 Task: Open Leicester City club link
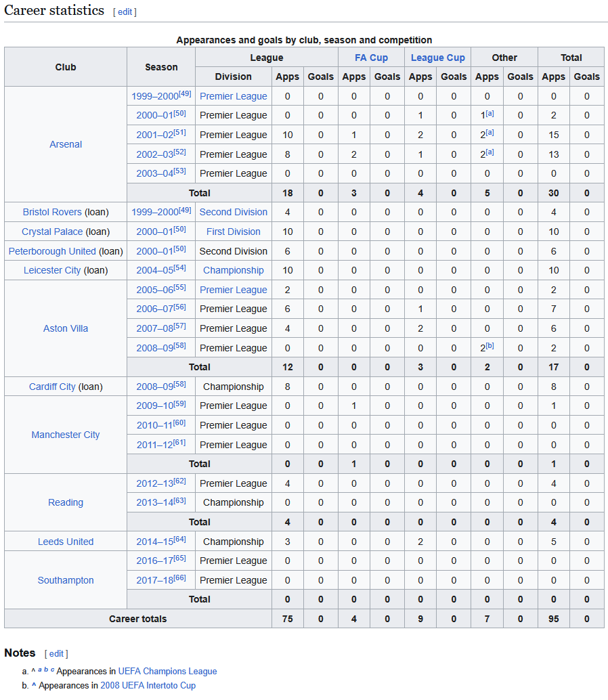pyautogui.click(x=52, y=270)
